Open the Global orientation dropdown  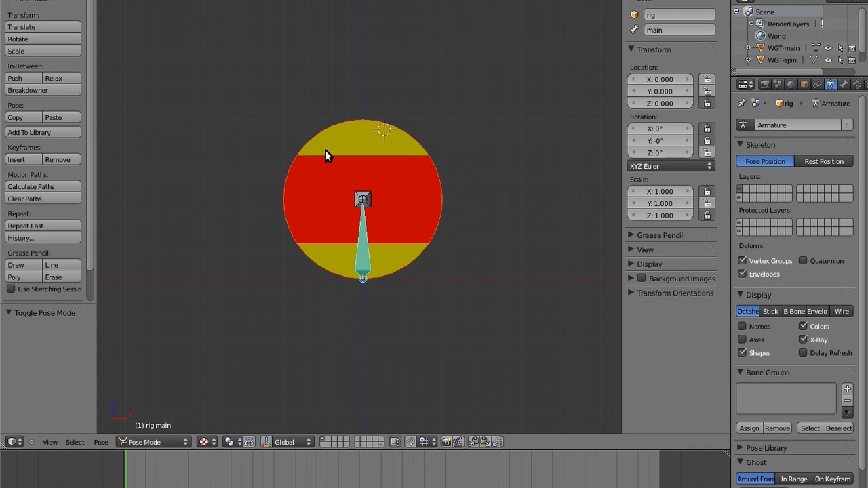(x=293, y=442)
